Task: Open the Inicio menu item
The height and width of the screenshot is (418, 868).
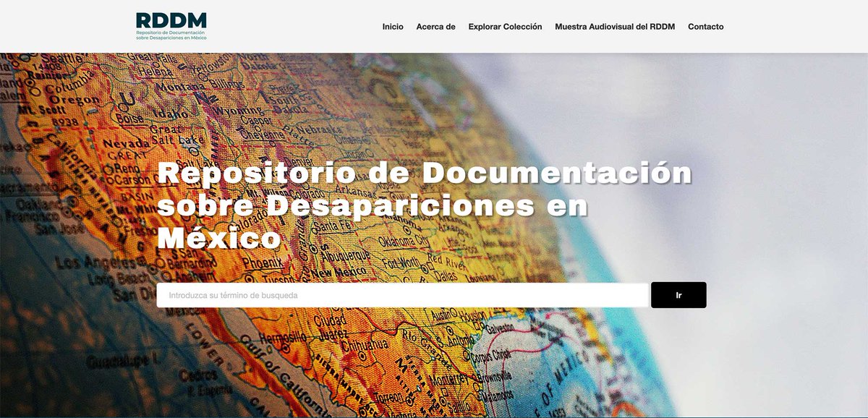Action: pyautogui.click(x=393, y=27)
